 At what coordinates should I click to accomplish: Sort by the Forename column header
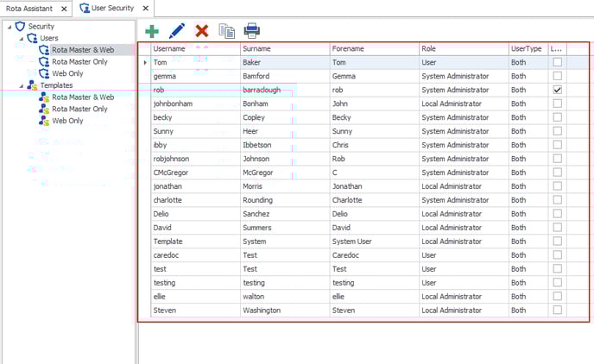375,49
